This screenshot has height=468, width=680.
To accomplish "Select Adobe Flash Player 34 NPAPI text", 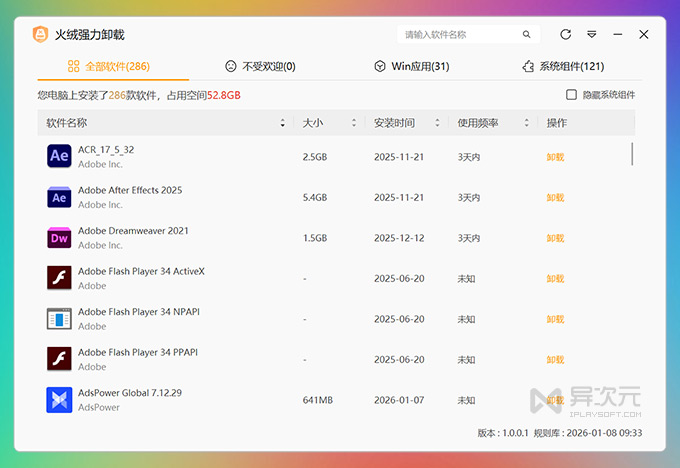I will (x=139, y=312).
